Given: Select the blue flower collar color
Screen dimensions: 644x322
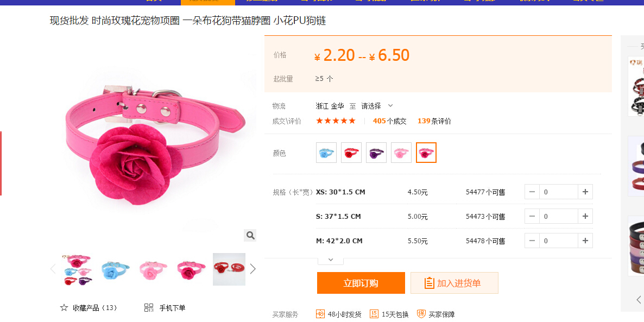Looking at the screenshot, I should (326, 153).
